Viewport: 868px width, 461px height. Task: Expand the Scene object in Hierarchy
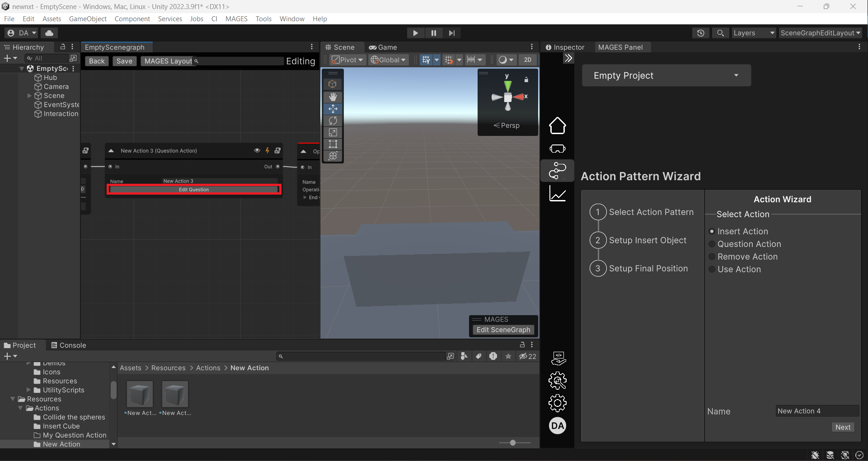click(29, 96)
